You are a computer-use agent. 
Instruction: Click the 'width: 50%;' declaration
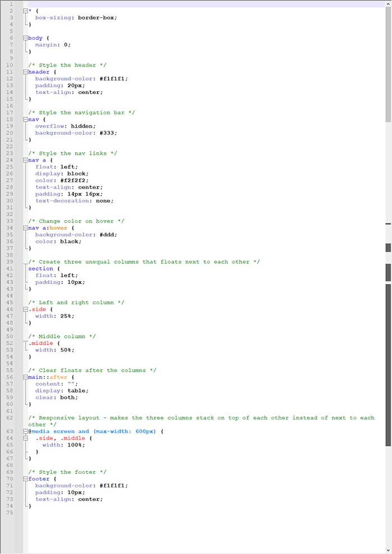55,350
